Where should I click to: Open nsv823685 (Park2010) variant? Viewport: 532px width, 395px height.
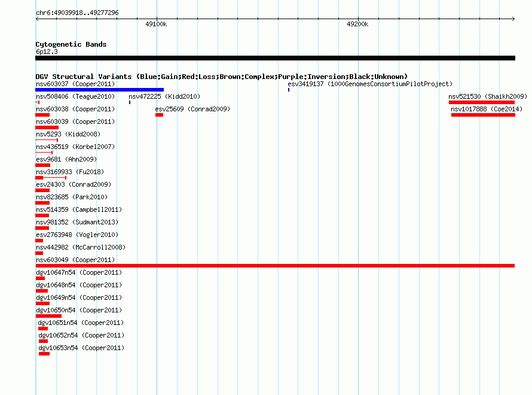tap(72, 197)
